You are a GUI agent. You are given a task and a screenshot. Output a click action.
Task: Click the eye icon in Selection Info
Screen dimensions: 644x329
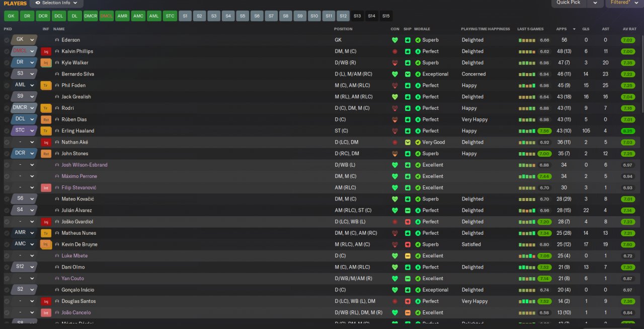[38, 3]
